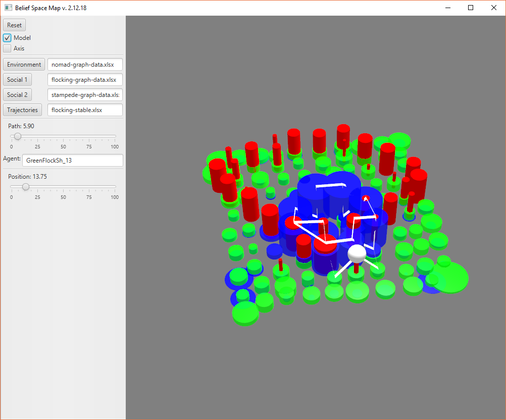Click the flocking-stable.xlsx trajectories field

click(85, 110)
